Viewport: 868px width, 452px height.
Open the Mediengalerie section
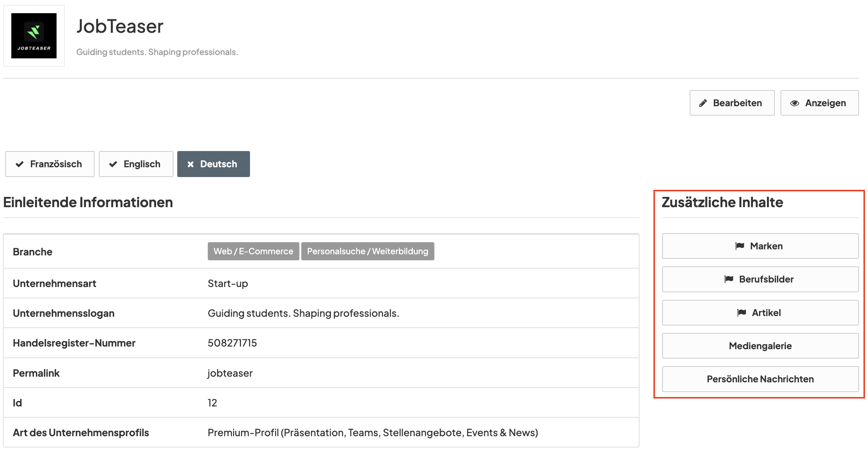pyautogui.click(x=760, y=346)
